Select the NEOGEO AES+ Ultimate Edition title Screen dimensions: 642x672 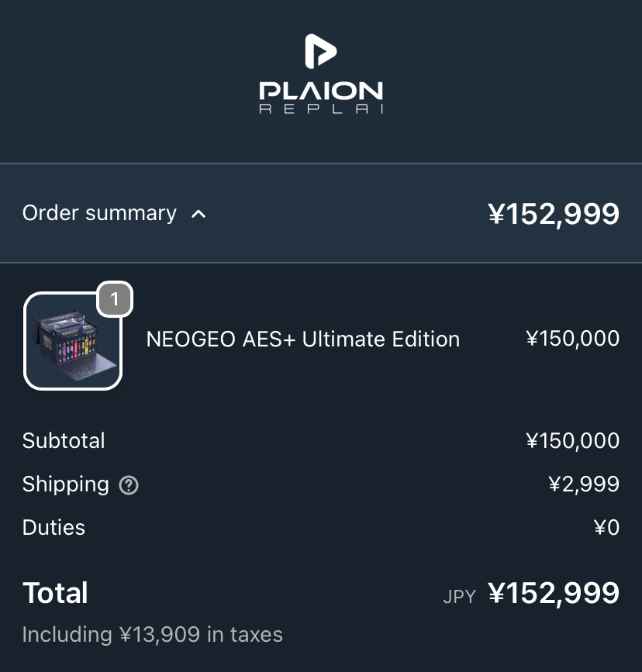[x=302, y=339]
